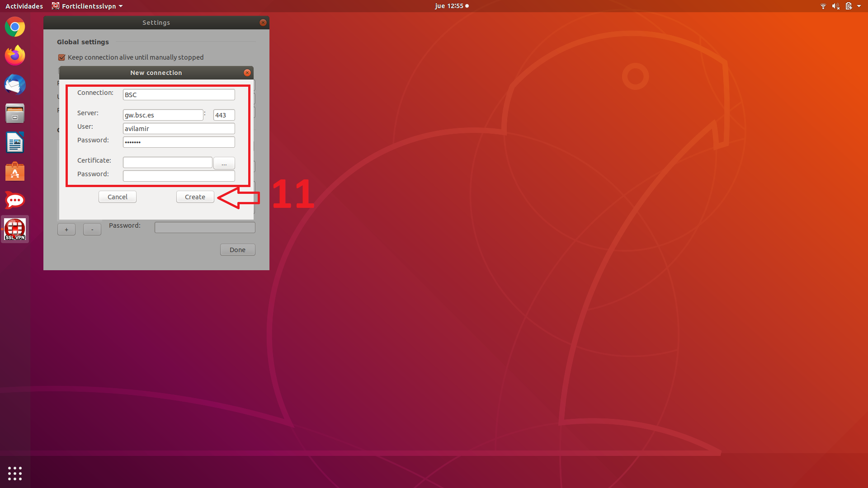Show applications grid at bottom of the dock

[15, 473]
